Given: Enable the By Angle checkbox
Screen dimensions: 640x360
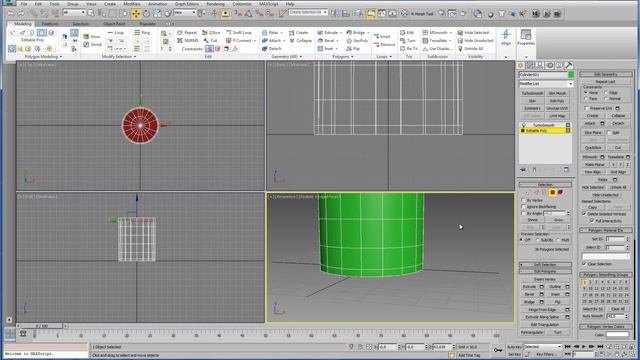Looking at the screenshot, I should pyautogui.click(x=523, y=213).
